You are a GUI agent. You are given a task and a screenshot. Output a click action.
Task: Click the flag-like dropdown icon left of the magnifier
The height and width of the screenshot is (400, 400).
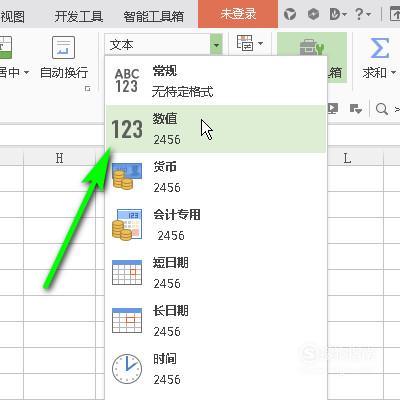click(355, 108)
